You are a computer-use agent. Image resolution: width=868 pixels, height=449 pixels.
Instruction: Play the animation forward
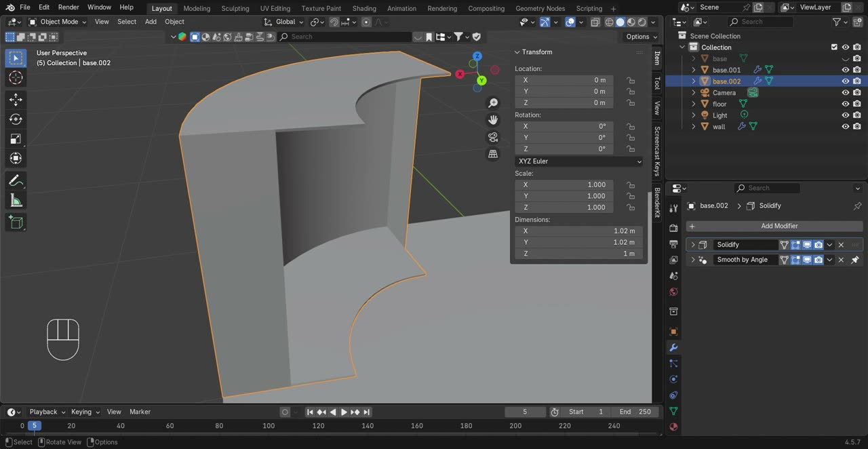pyautogui.click(x=344, y=412)
